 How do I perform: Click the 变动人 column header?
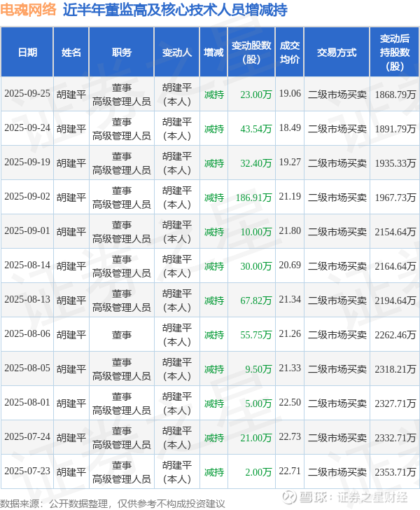tap(177, 53)
